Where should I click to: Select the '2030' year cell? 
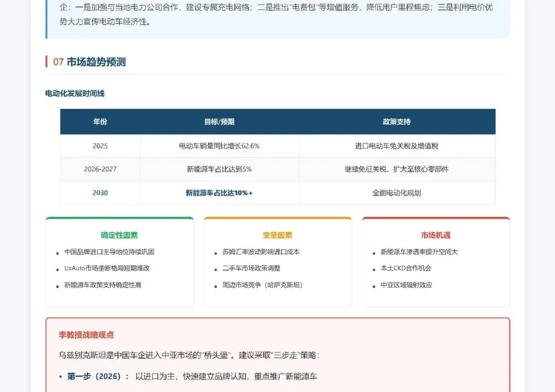(100, 193)
